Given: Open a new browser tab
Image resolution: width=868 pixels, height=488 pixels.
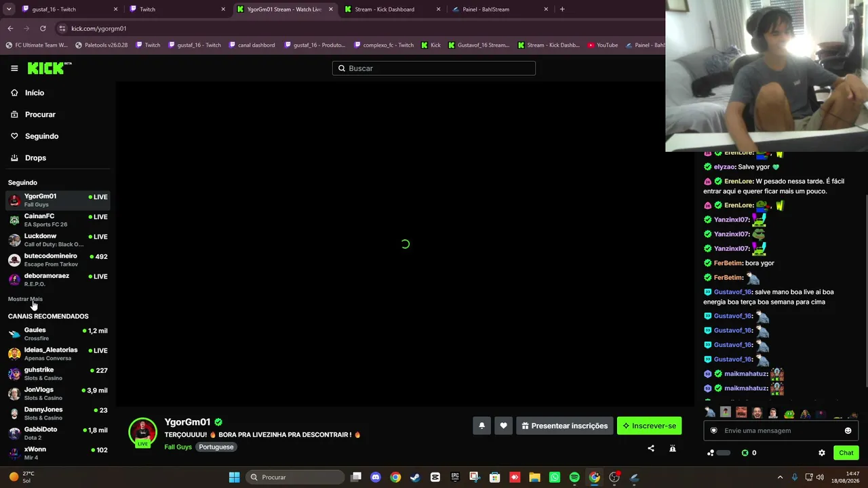Looking at the screenshot, I should coord(562,9).
